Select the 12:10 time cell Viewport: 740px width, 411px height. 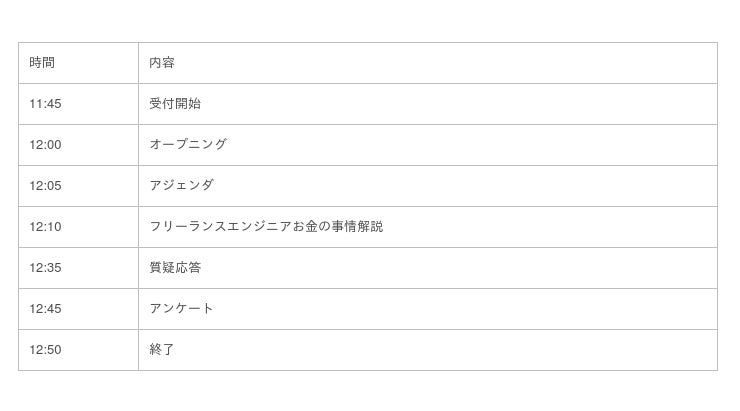(45, 227)
